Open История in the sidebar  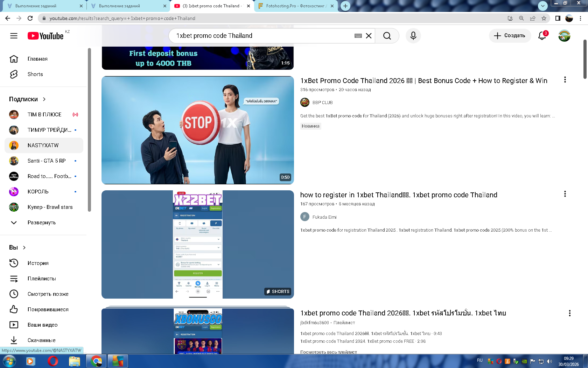coord(44,263)
